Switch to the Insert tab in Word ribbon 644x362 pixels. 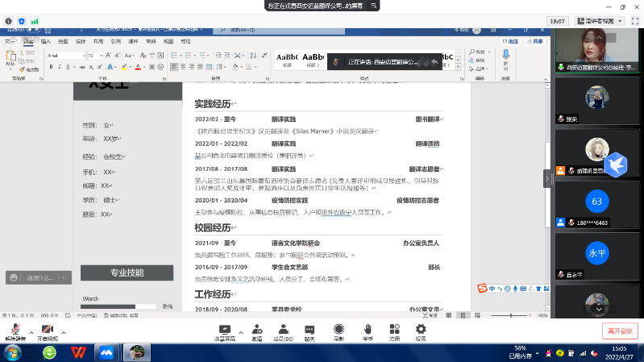pos(45,41)
